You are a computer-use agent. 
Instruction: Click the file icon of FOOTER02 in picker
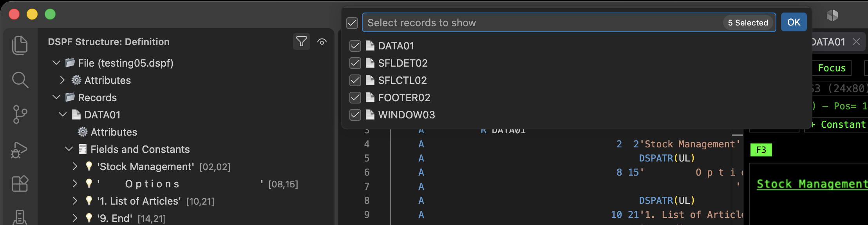(x=370, y=97)
